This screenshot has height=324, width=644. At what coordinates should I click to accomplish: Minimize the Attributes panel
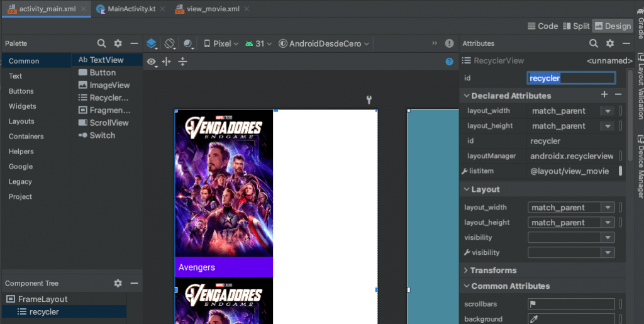626,43
